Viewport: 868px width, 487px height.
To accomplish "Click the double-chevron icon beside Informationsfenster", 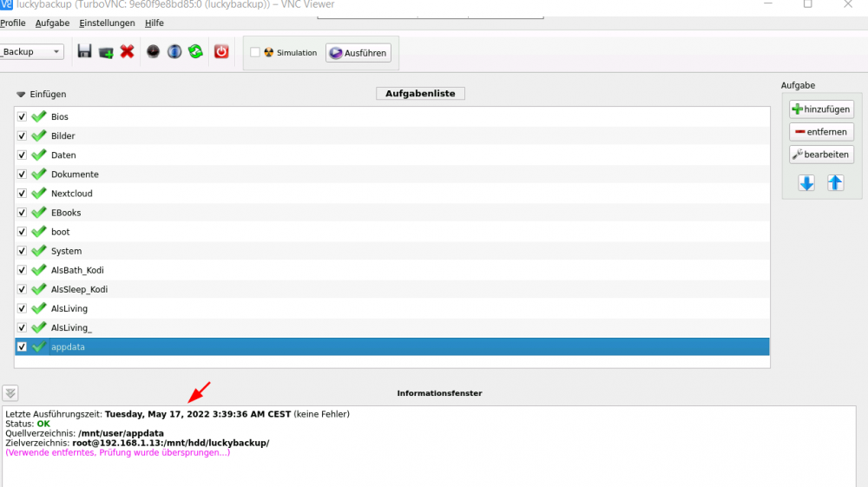I will click(x=10, y=393).
